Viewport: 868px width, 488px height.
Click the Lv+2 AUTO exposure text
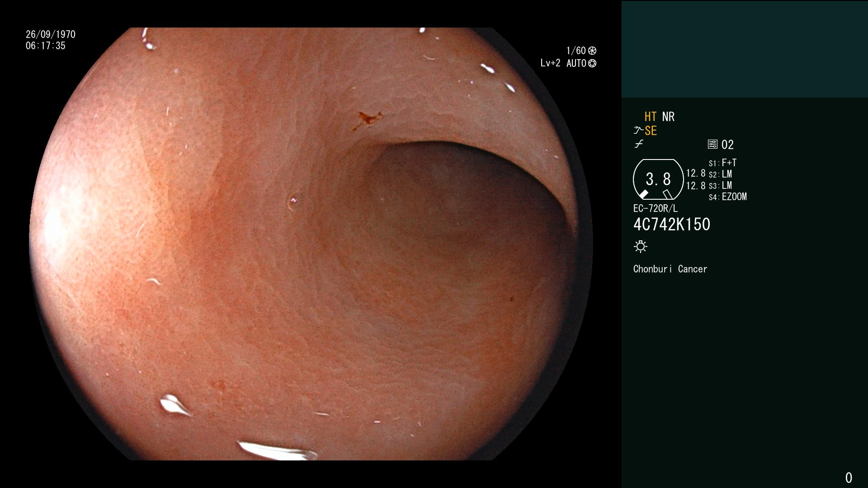[x=563, y=63]
